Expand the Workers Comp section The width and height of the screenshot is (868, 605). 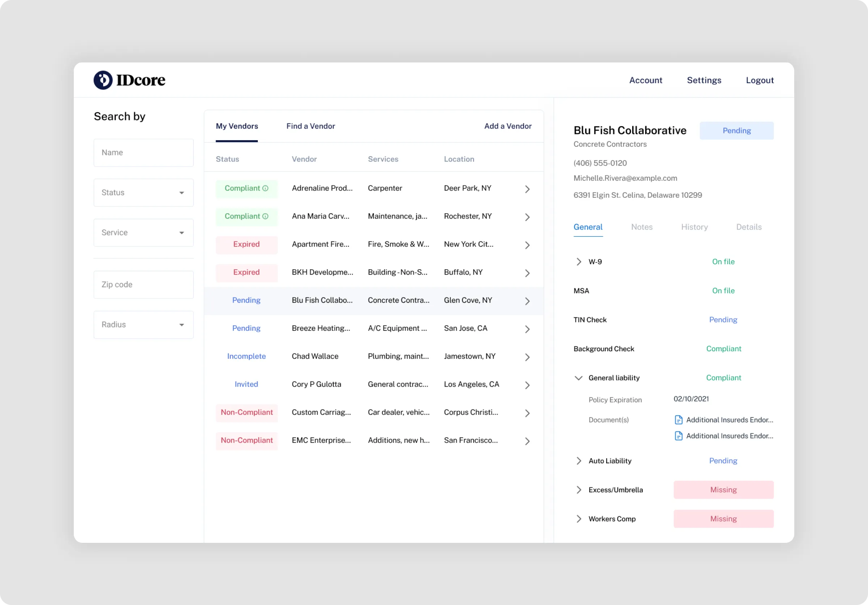(x=578, y=519)
